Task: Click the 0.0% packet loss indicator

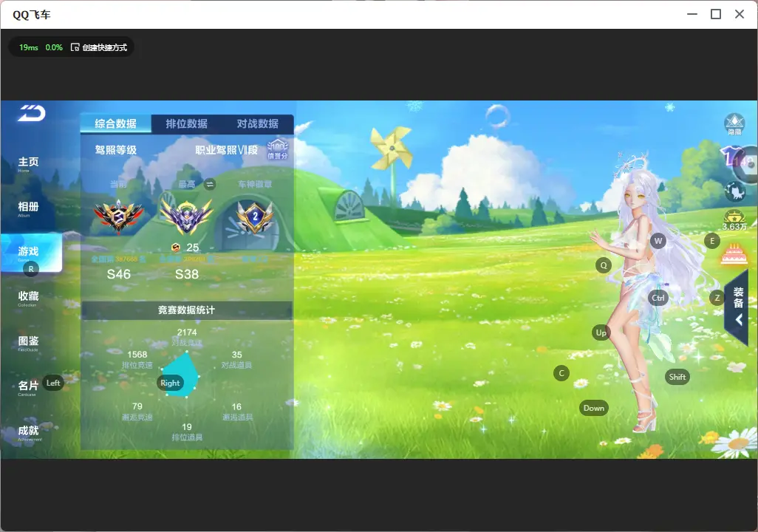Action: click(x=54, y=47)
